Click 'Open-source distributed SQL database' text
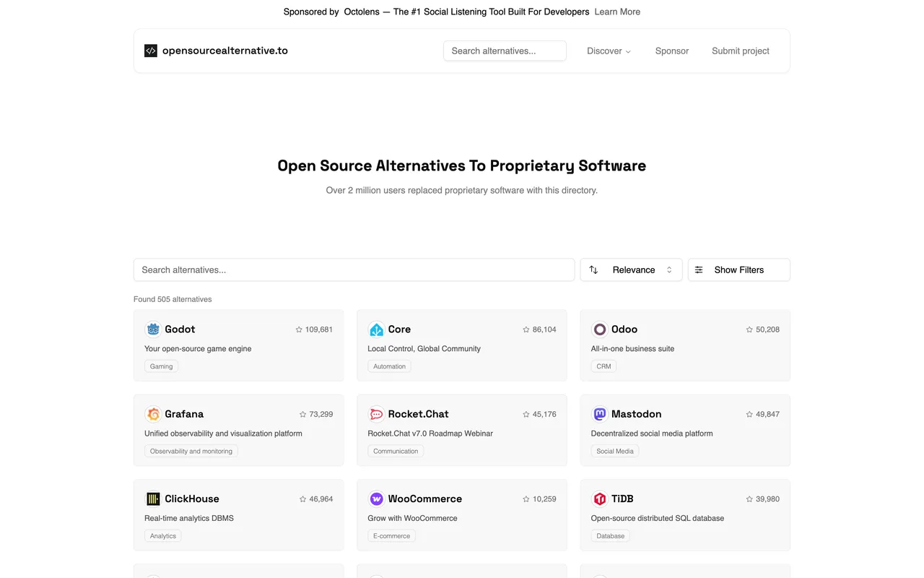Image resolution: width=924 pixels, height=578 pixels. [x=658, y=518]
